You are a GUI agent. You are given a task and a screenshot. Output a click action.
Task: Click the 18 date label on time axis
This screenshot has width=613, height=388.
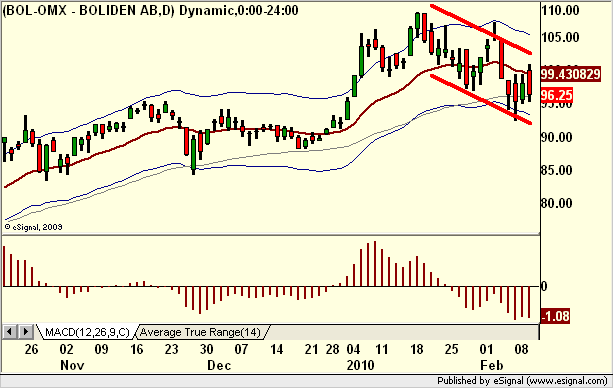[416, 349]
